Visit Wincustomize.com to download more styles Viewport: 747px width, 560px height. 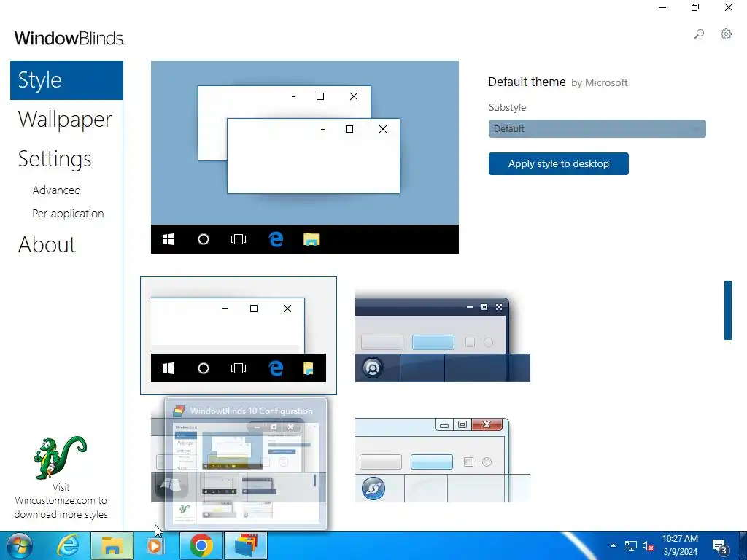[61, 500]
